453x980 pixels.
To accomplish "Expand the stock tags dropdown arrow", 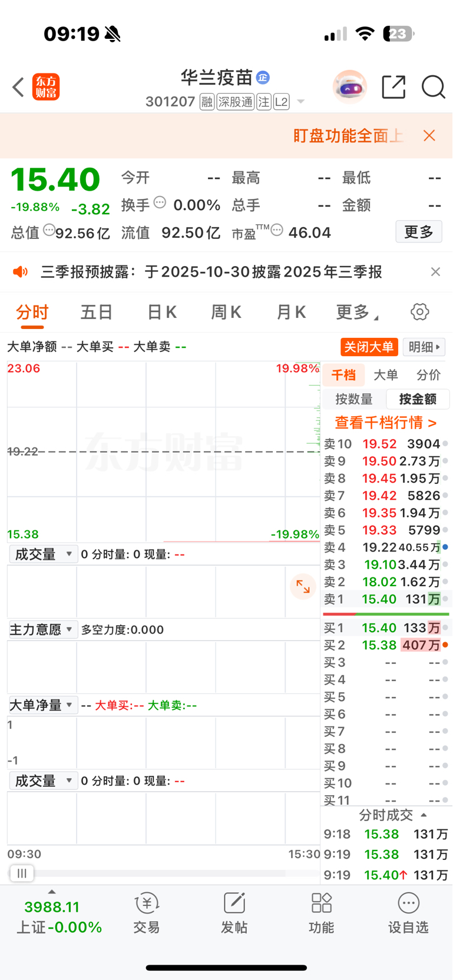I will [x=301, y=102].
